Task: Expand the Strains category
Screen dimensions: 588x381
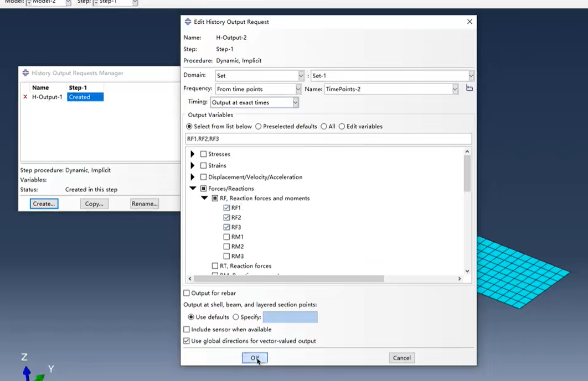Action: [192, 165]
